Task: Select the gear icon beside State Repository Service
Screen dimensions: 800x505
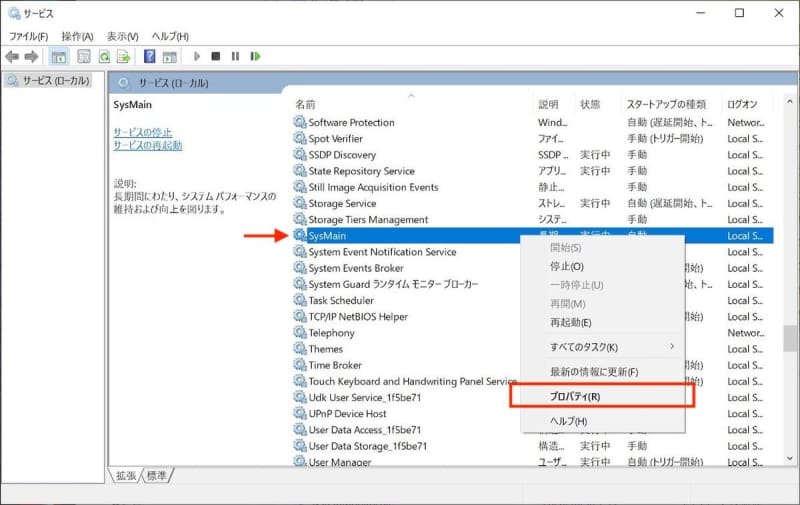Action: pyautogui.click(x=300, y=170)
